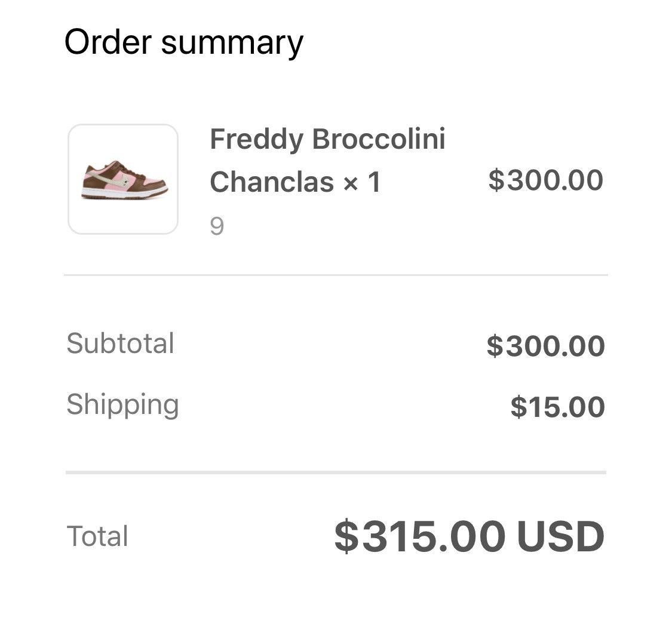Select the $15.00 shipping cost

pos(557,407)
